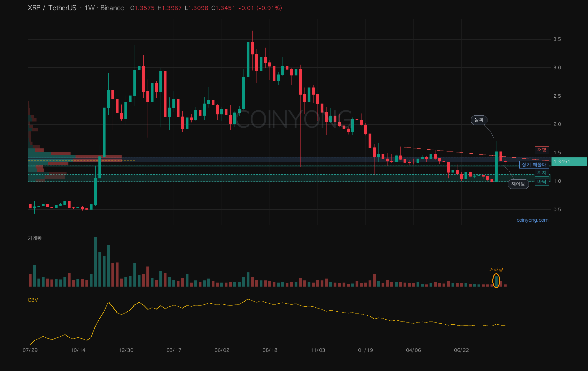Click the 2.5 price axis label
This screenshot has height=371, width=588.
(557, 96)
